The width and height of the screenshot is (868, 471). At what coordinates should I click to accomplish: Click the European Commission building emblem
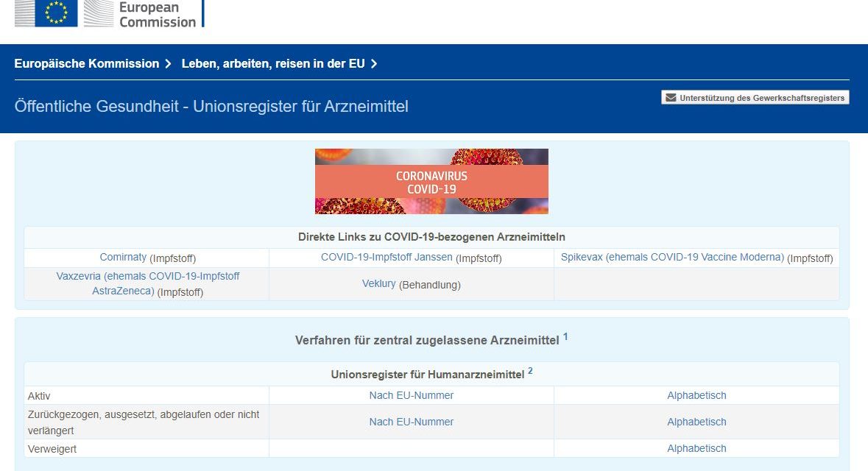(99, 13)
